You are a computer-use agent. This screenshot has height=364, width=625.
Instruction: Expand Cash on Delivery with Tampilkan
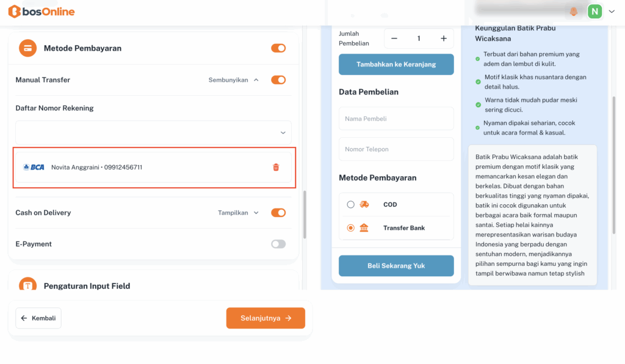(238, 213)
